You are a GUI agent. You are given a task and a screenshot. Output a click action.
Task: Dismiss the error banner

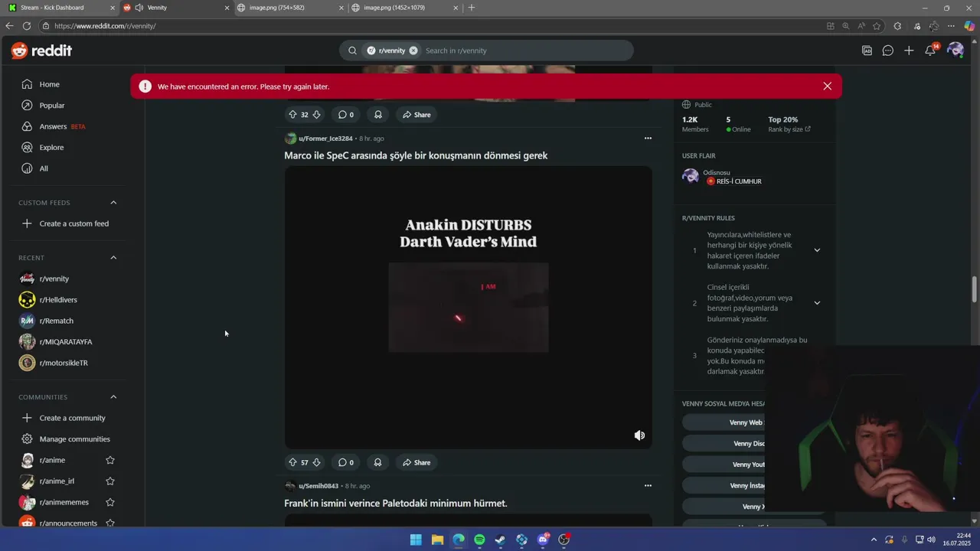(827, 86)
